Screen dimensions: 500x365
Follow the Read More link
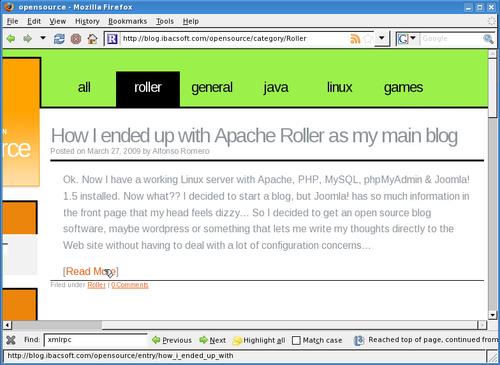(91, 271)
